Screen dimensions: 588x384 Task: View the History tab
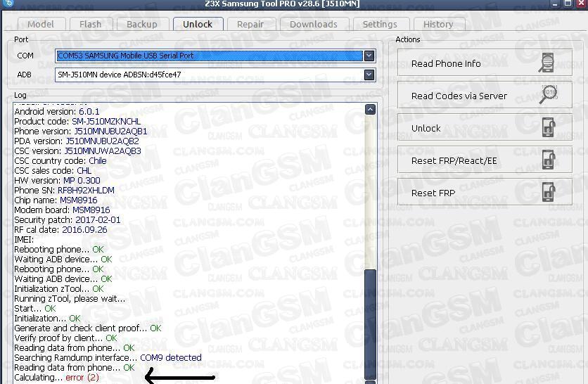tap(438, 25)
